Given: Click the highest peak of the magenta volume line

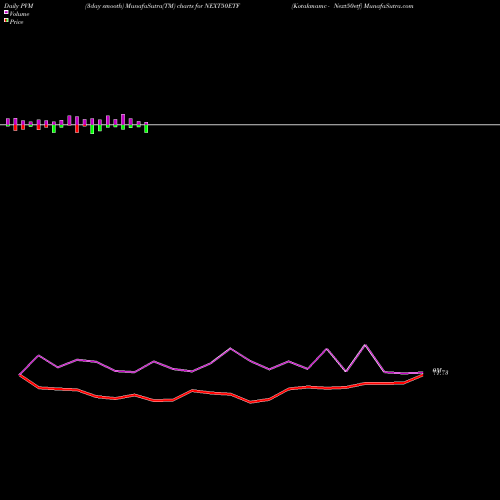Looking at the screenshot, I should (365, 345).
